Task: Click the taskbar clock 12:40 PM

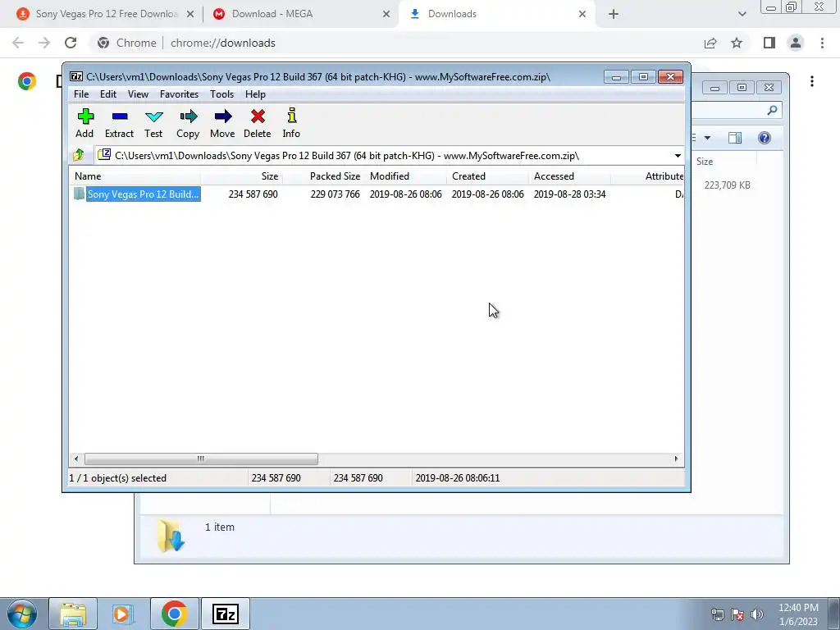Action: coord(798,614)
